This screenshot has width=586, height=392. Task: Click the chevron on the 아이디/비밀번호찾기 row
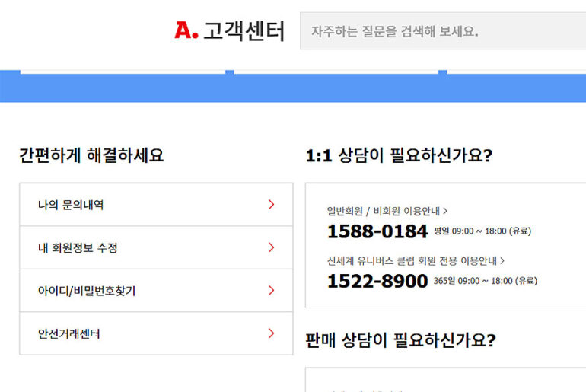point(271,290)
